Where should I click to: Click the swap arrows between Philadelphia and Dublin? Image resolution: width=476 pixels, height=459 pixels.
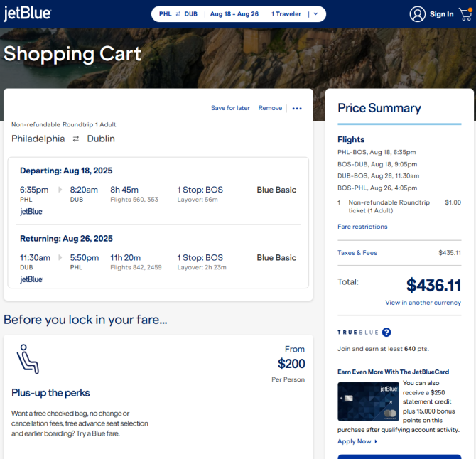point(76,139)
